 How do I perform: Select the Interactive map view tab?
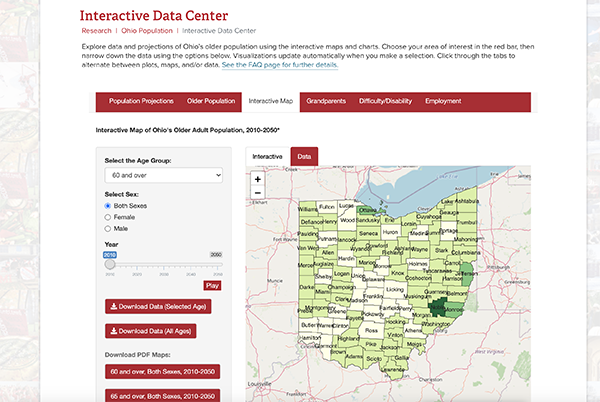[x=267, y=157]
